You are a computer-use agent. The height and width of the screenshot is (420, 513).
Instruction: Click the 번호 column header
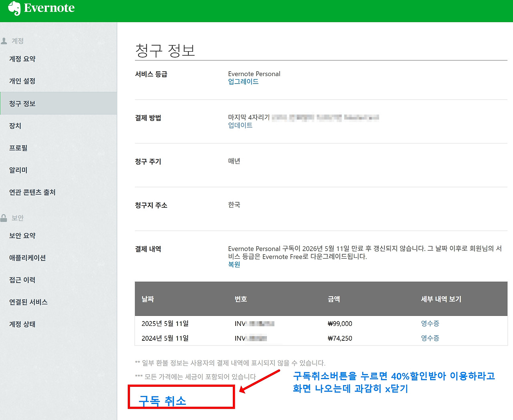(241, 299)
